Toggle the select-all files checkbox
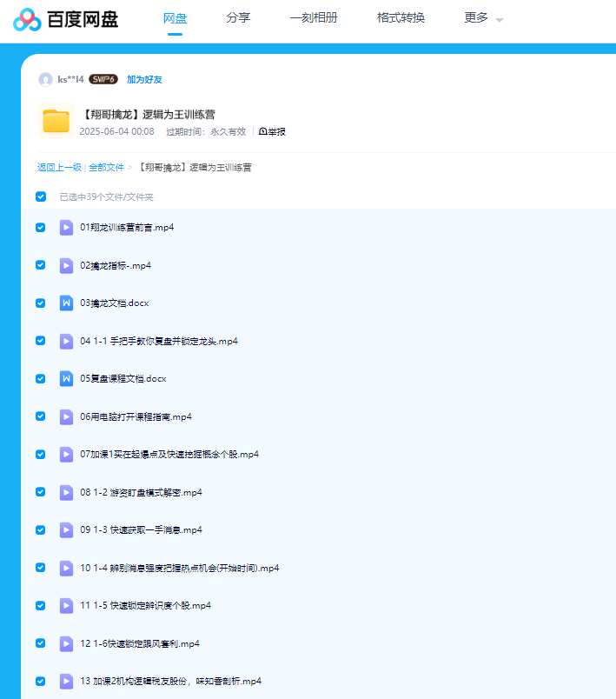The image size is (616, 699). click(41, 196)
